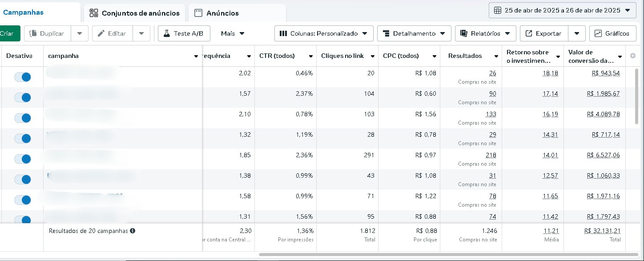Image resolution: width=644 pixels, height=261 pixels.
Task: Click the calendar icon in date range
Action: point(498,10)
